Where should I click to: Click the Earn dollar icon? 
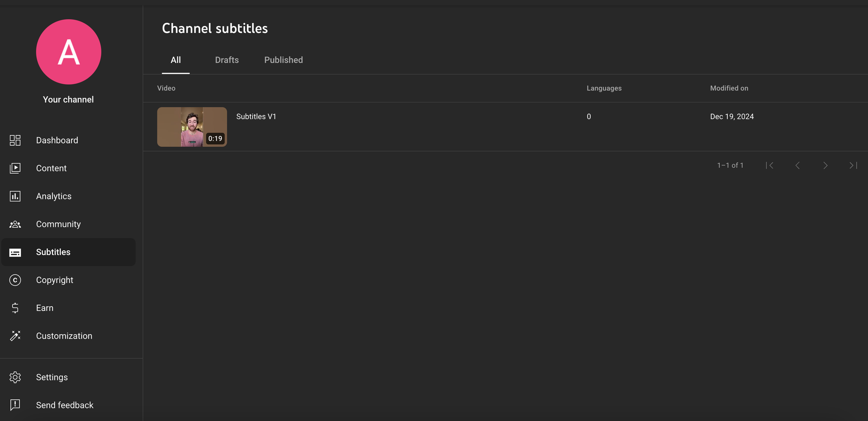pos(15,308)
